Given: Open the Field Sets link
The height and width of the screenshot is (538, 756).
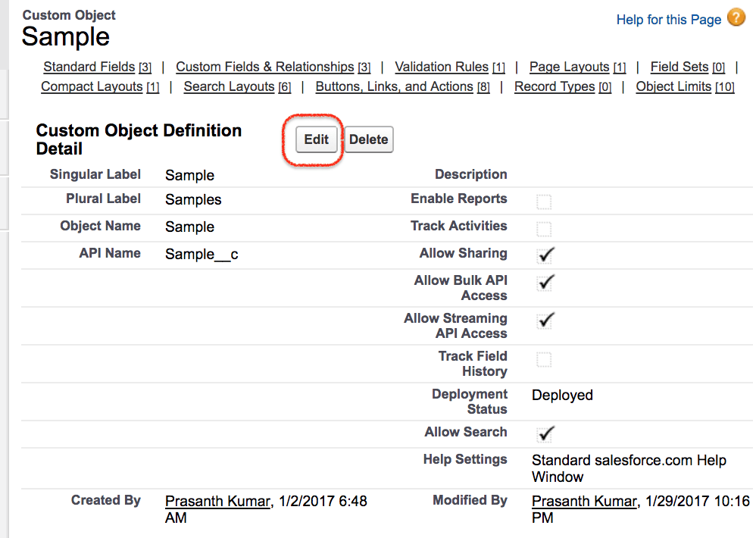Looking at the screenshot, I should (x=679, y=67).
